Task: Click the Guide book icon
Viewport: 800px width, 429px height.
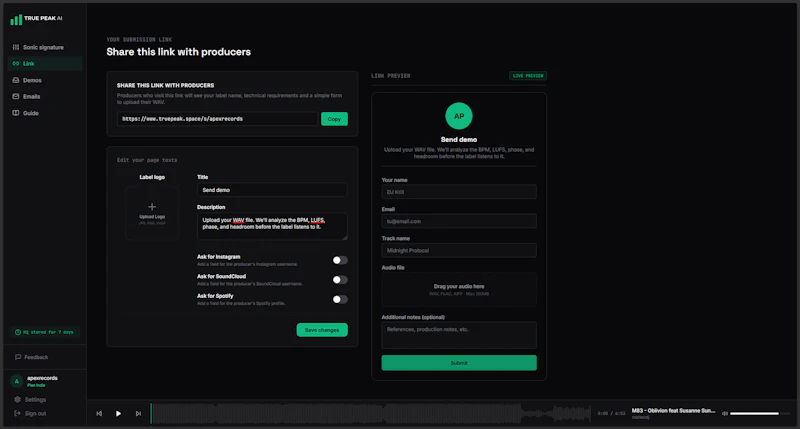Action: pos(16,113)
